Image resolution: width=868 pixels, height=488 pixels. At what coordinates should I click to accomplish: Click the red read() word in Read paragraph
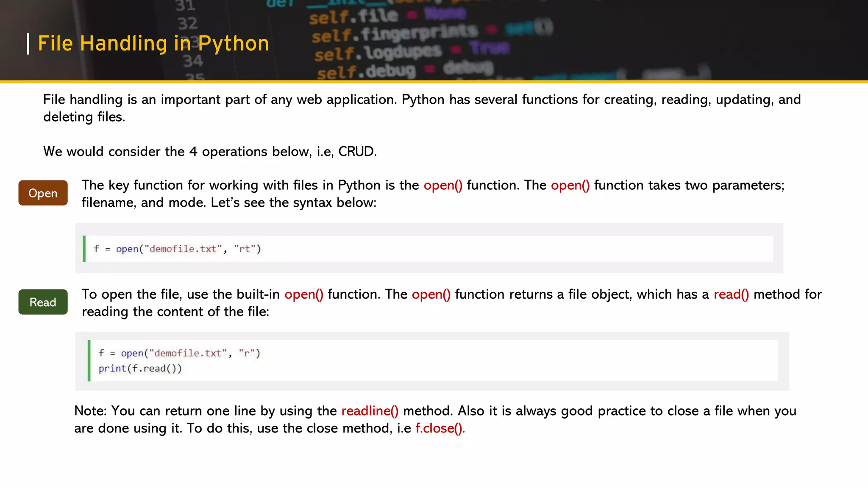731,294
